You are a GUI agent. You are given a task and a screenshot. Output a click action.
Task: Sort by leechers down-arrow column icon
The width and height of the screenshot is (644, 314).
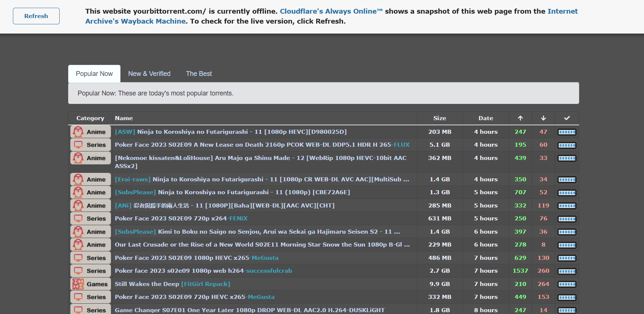click(x=543, y=118)
